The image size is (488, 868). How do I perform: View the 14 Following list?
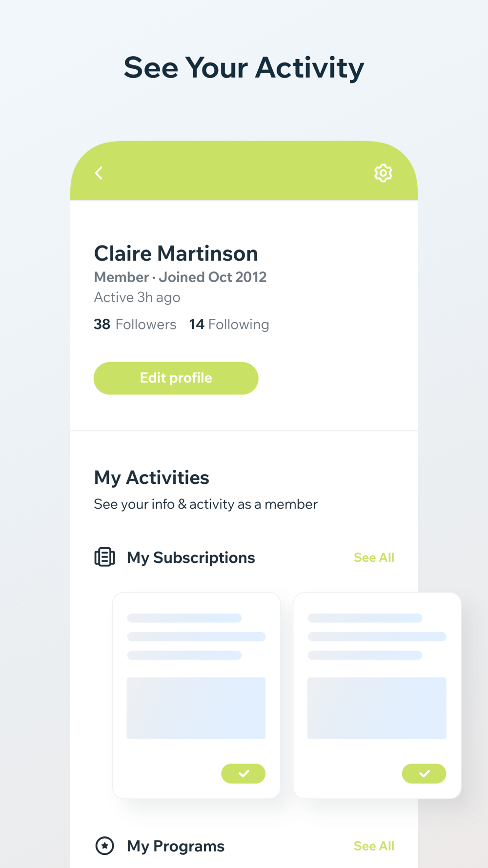point(229,325)
